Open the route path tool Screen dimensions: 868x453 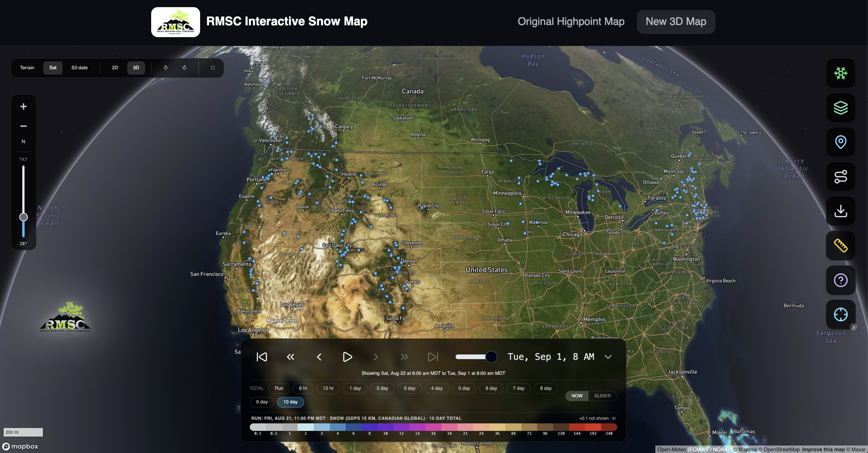click(x=840, y=177)
